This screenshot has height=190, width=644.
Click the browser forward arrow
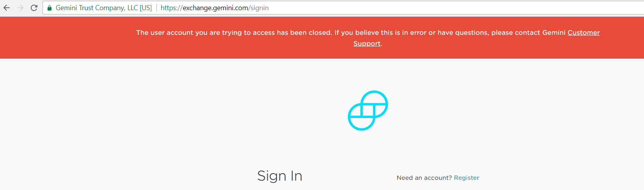click(x=20, y=8)
